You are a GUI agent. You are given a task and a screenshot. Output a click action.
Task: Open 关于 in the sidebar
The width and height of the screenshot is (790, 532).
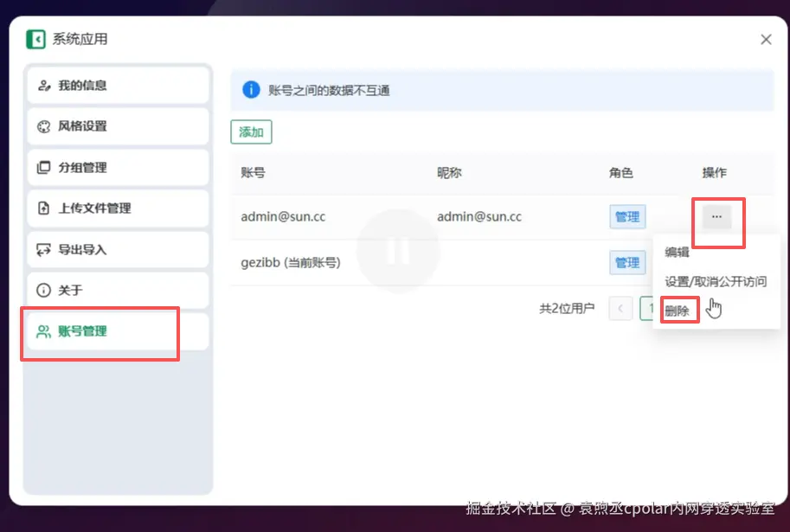coord(118,290)
